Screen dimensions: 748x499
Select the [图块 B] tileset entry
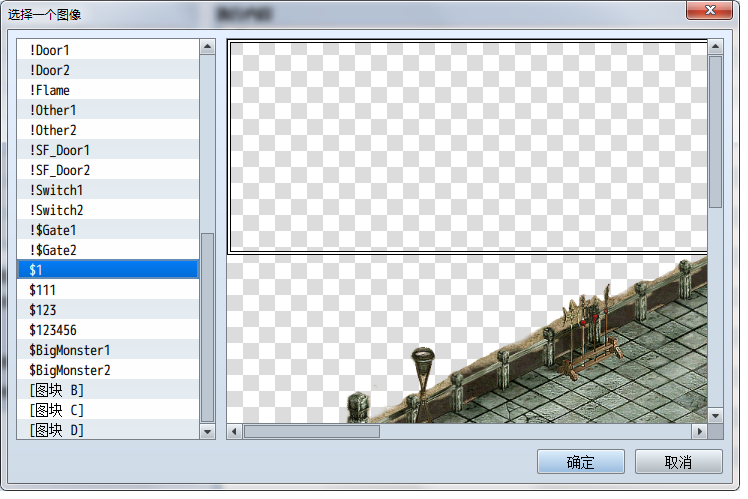tap(108, 390)
